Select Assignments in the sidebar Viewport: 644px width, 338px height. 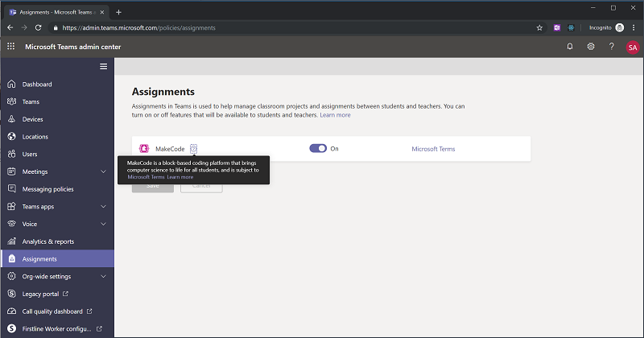coord(57,259)
